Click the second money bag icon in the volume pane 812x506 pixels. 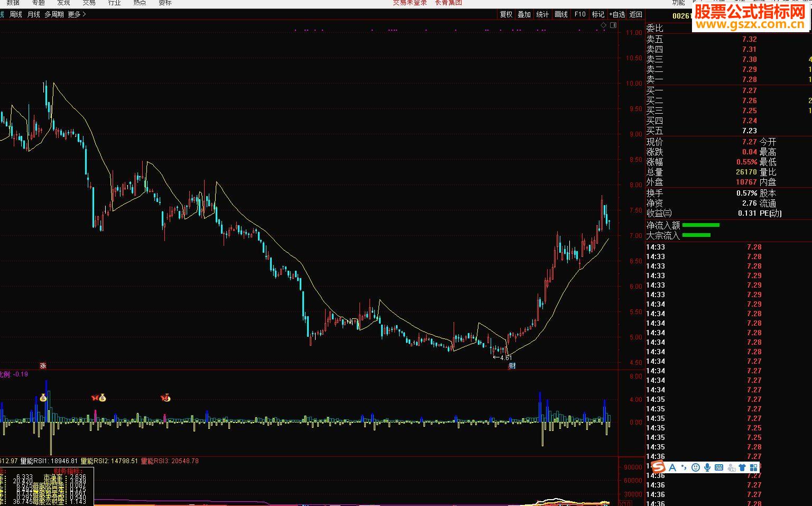click(x=103, y=398)
